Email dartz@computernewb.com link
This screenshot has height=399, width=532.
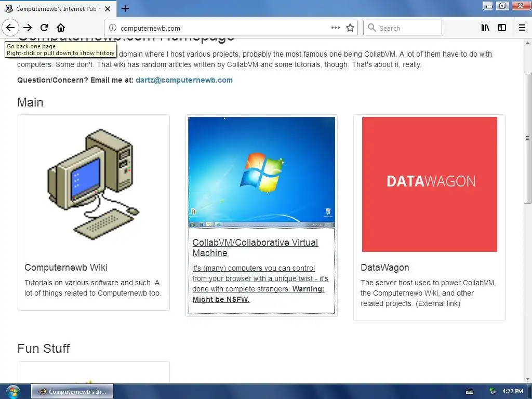(x=184, y=80)
